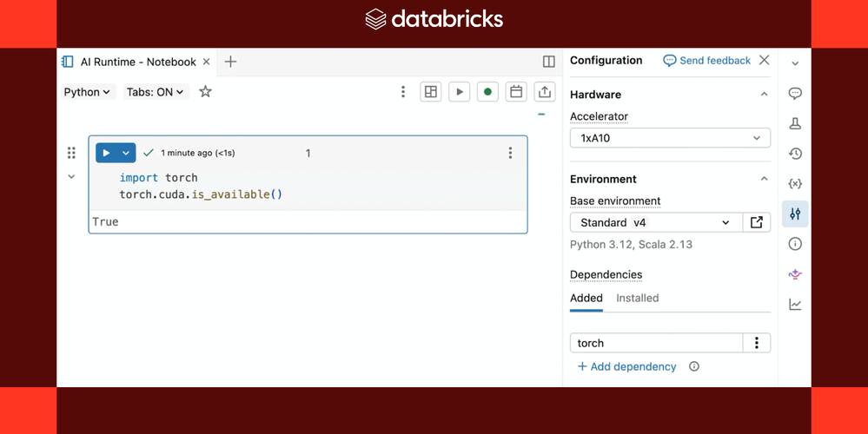The width and height of the screenshot is (868, 434).
Task: Click info icon beside Add dependency
Action: [694, 366]
